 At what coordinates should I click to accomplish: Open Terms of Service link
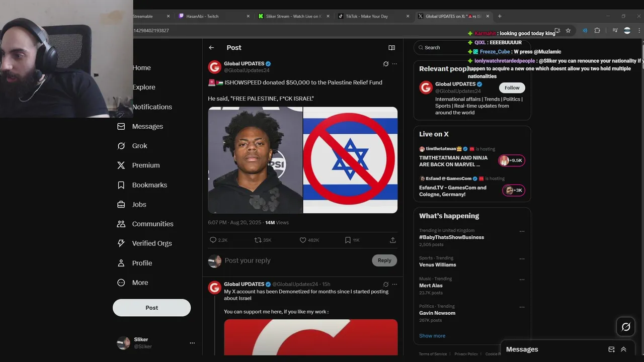pos(433,354)
